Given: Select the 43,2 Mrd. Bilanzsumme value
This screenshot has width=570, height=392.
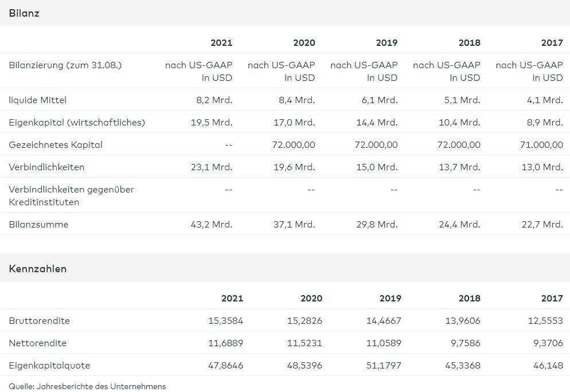Looking at the screenshot, I should point(212,225).
